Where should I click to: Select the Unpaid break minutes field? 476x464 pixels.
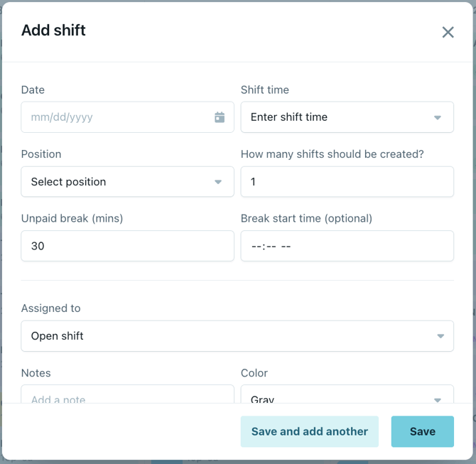(127, 246)
